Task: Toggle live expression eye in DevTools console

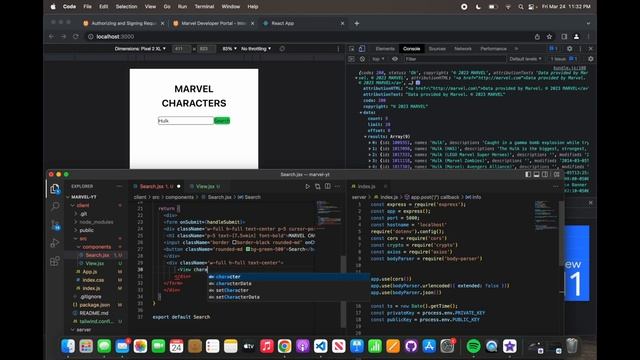Action: (395, 59)
